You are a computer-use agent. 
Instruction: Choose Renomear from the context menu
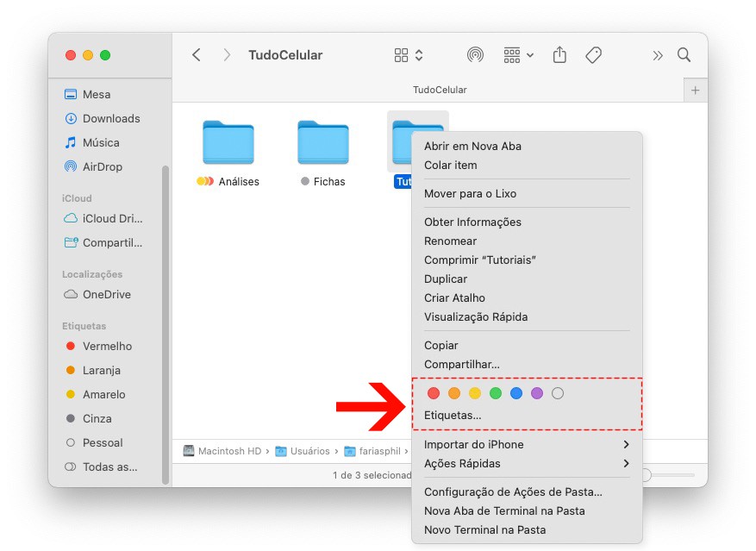coord(450,241)
